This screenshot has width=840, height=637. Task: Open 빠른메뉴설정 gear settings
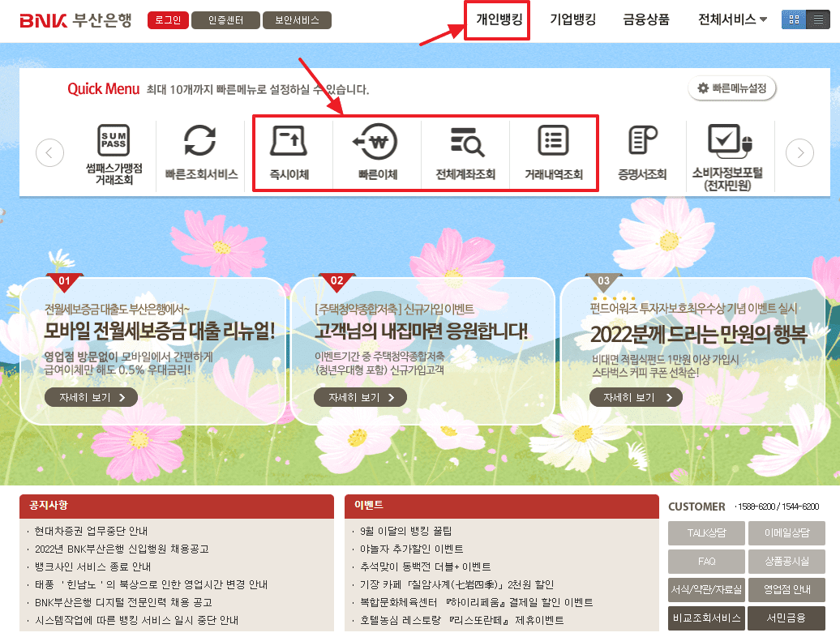(x=731, y=89)
